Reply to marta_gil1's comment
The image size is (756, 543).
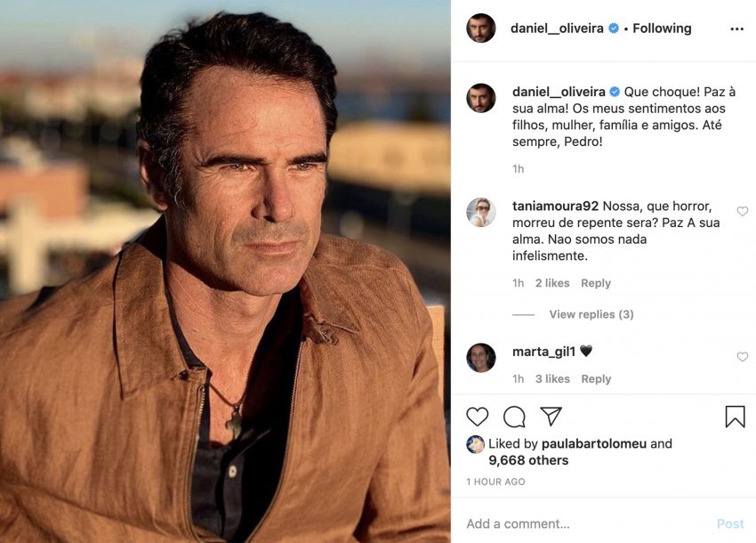tap(595, 379)
